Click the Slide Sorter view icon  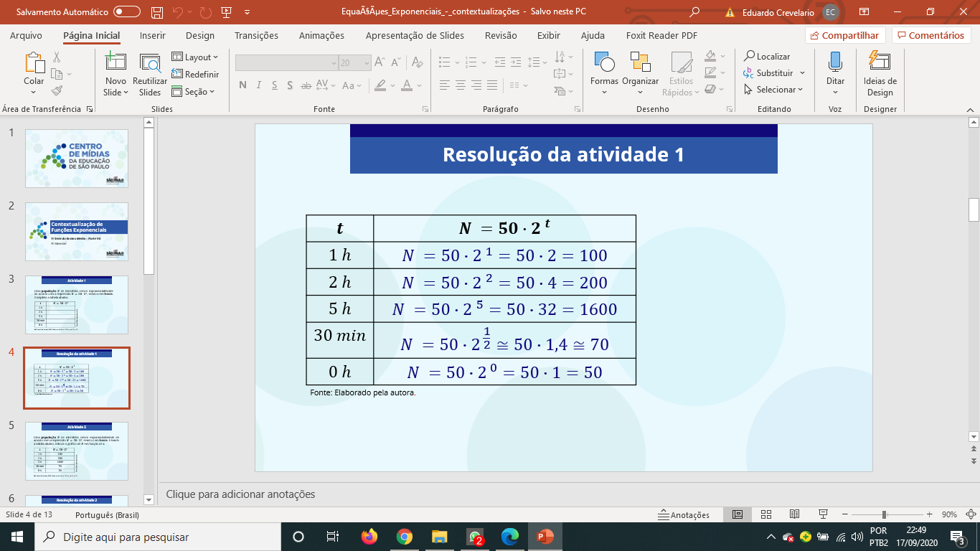click(x=766, y=514)
